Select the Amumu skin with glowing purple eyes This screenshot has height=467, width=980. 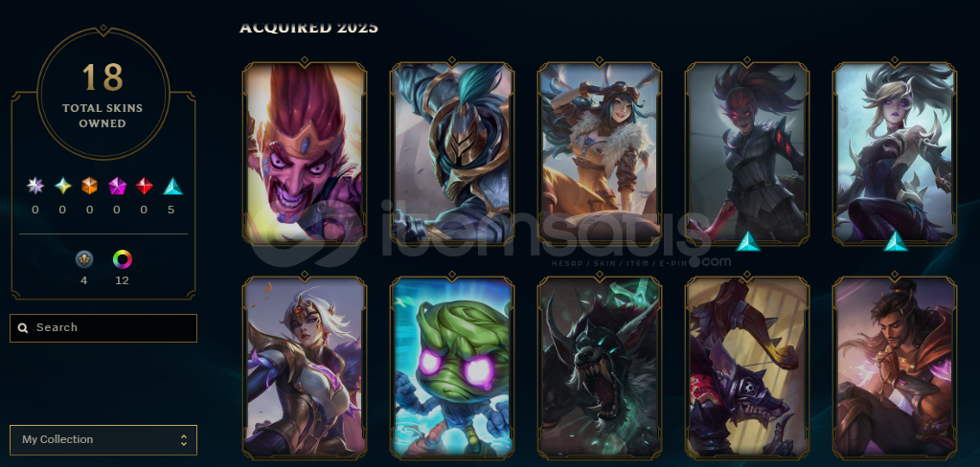pyautogui.click(x=452, y=367)
